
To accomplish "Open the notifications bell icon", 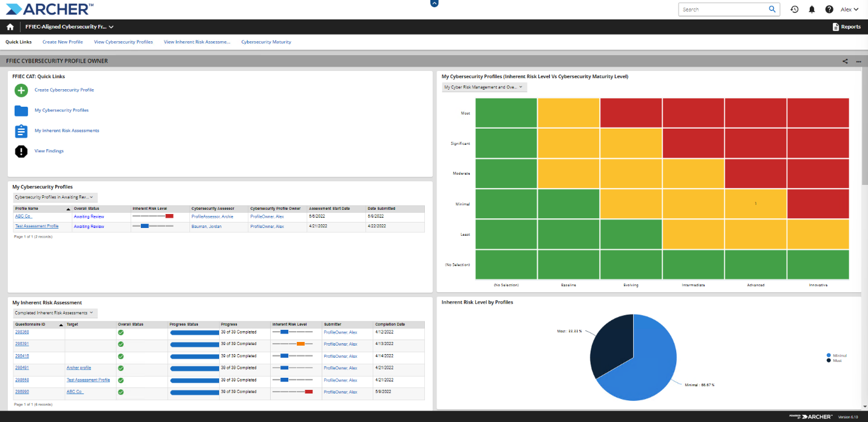I will pos(812,10).
